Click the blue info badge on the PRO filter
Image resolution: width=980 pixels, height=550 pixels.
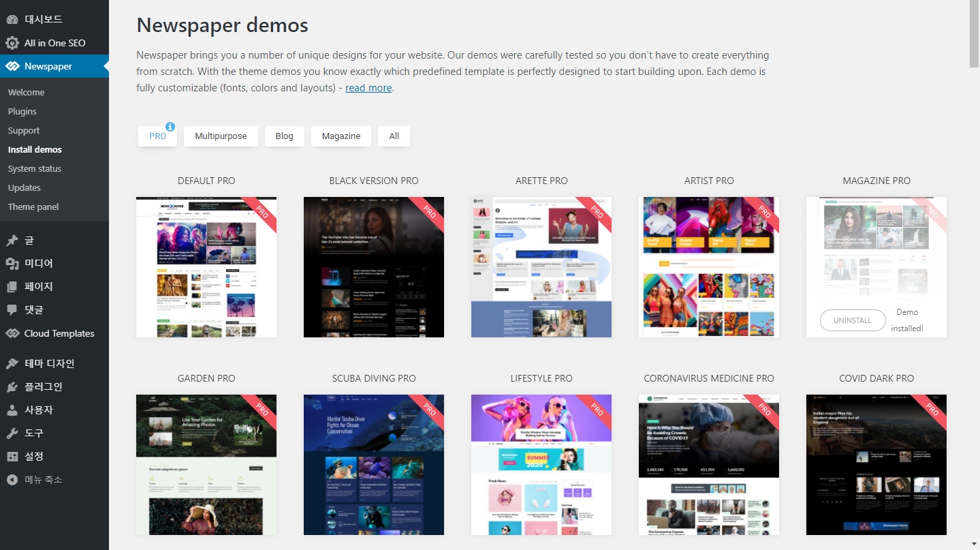(170, 127)
